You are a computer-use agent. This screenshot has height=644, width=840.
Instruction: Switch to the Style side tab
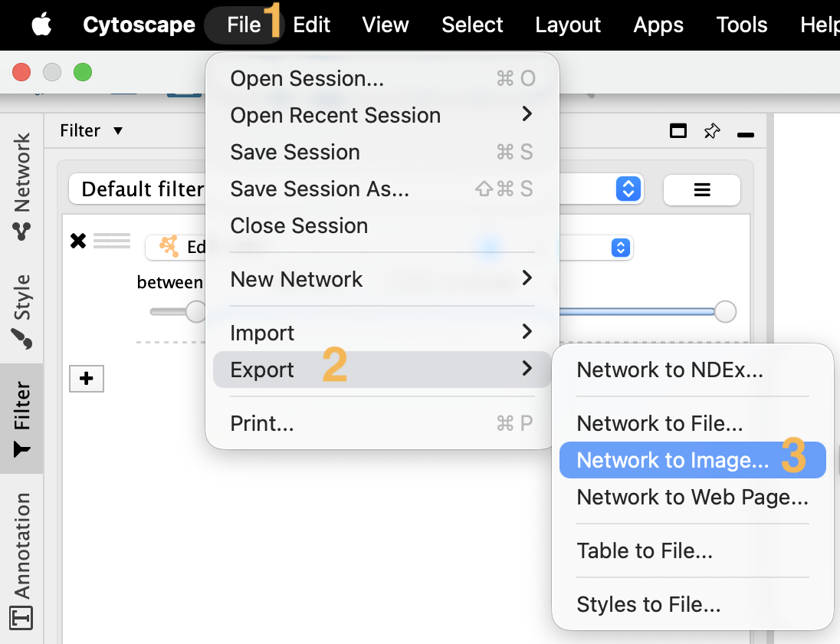coord(21,309)
